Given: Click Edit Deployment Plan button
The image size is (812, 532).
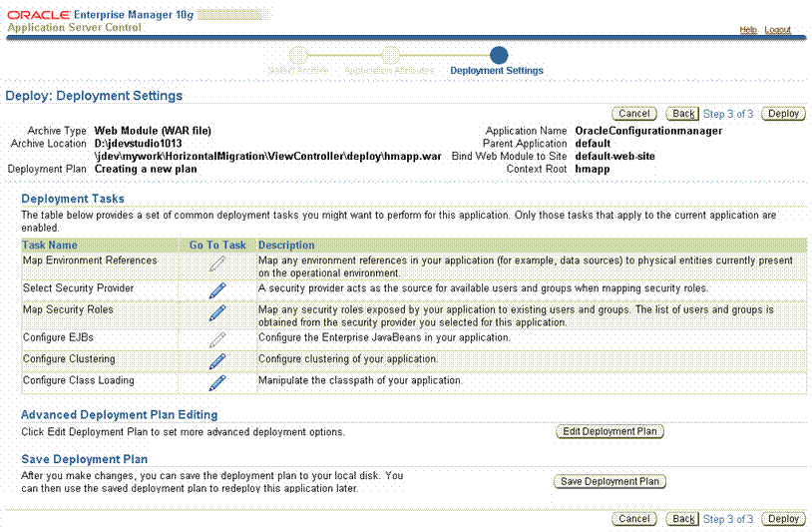Looking at the screenshot, I should [x=609, y=431].
